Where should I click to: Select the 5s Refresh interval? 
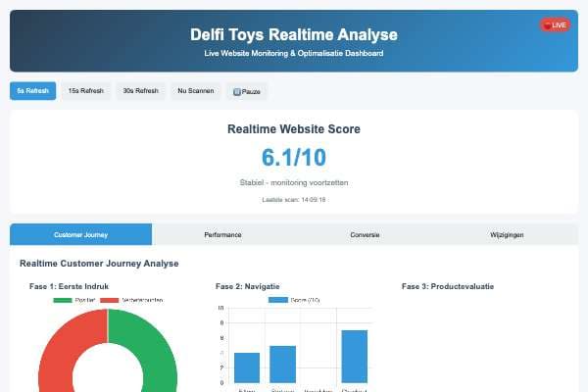pyautogui.click(x=33, y=91)
